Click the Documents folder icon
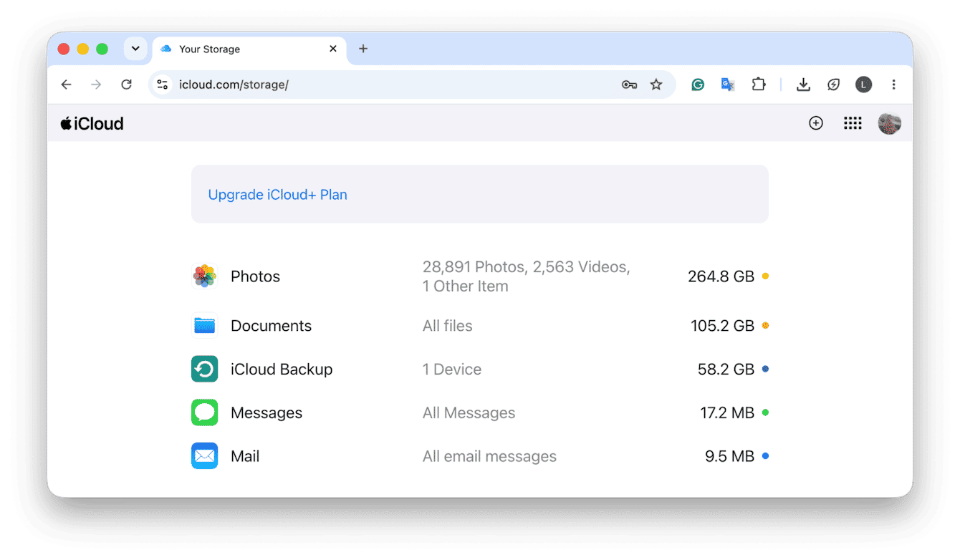This screenshot has width=960, height=560. tap(205, 326)
